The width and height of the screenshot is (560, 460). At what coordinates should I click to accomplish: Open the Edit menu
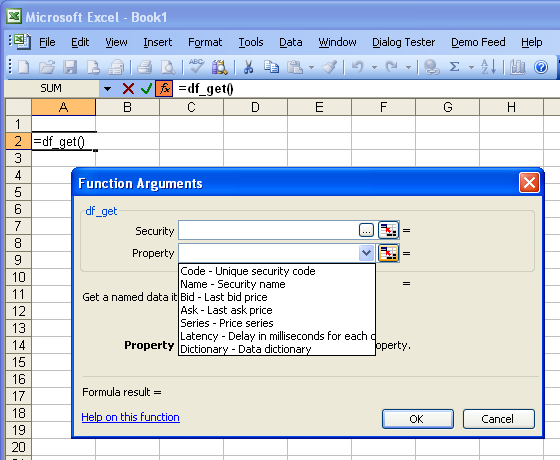(80, 42)
